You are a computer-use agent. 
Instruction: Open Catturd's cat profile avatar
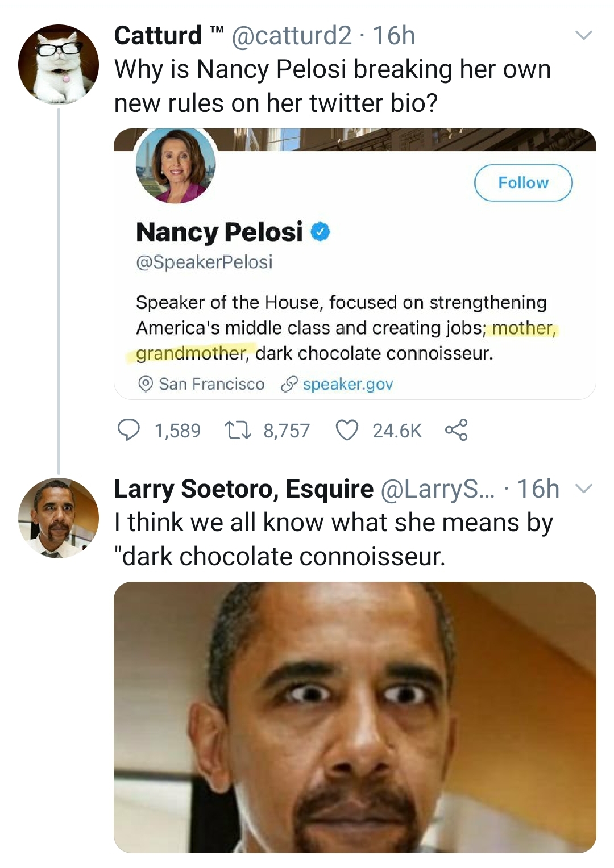(x=59, y=65)
